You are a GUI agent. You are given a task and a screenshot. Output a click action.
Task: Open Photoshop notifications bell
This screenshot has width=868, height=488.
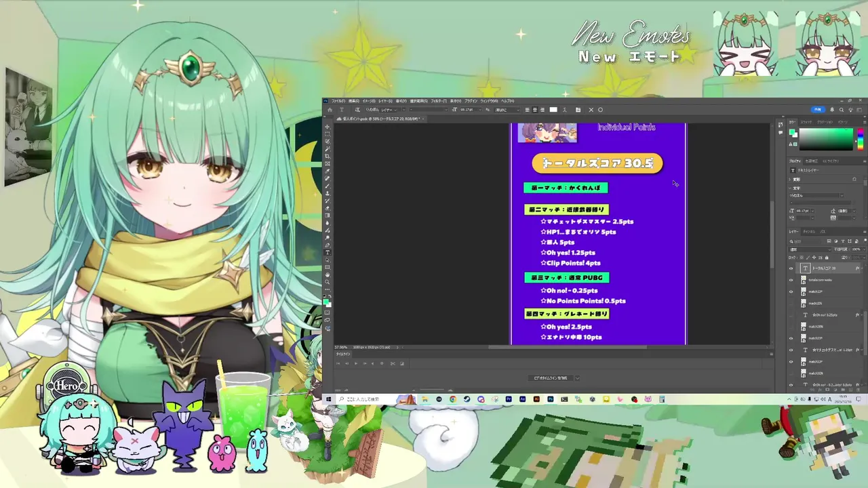pos(832,110)
